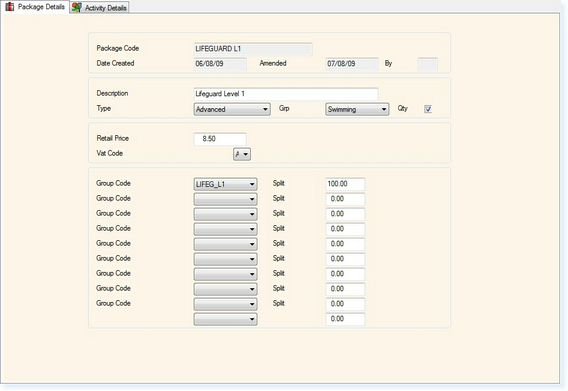This screenshot has height=391, width=568.
Task: Click the Vat Code label
Action: click(109, 153)
